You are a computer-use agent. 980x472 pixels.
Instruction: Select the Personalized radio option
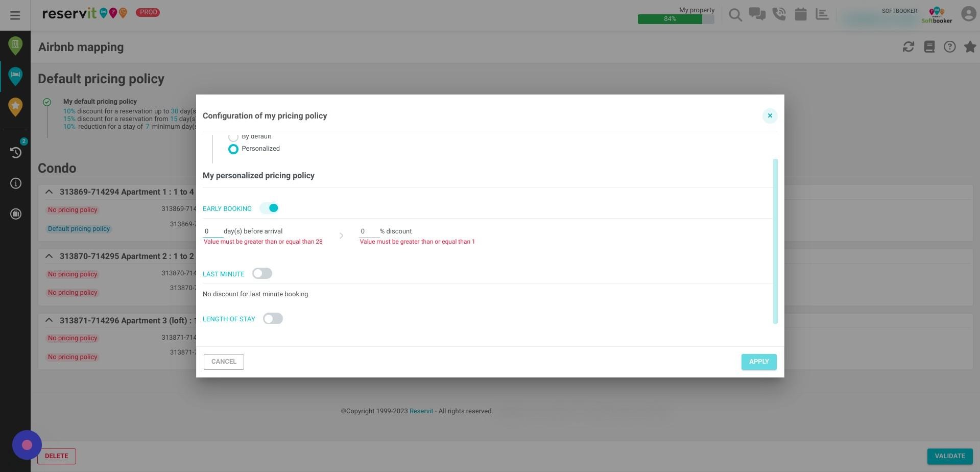click(x=233, y=149)
